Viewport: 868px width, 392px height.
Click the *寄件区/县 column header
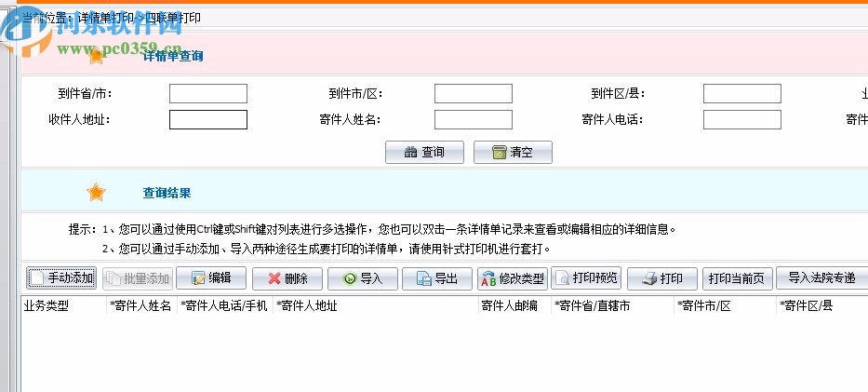[x=822, y=305]
